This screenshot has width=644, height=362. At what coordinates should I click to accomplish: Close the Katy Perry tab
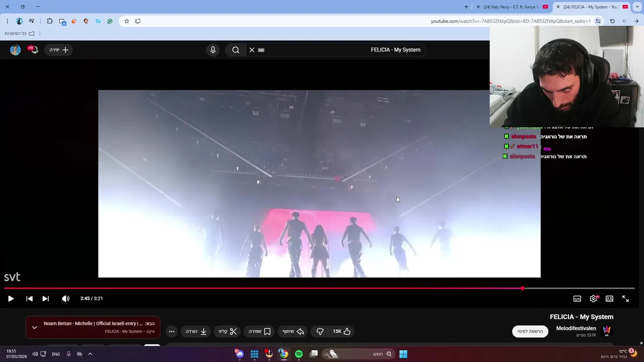[x=478, y=7]
